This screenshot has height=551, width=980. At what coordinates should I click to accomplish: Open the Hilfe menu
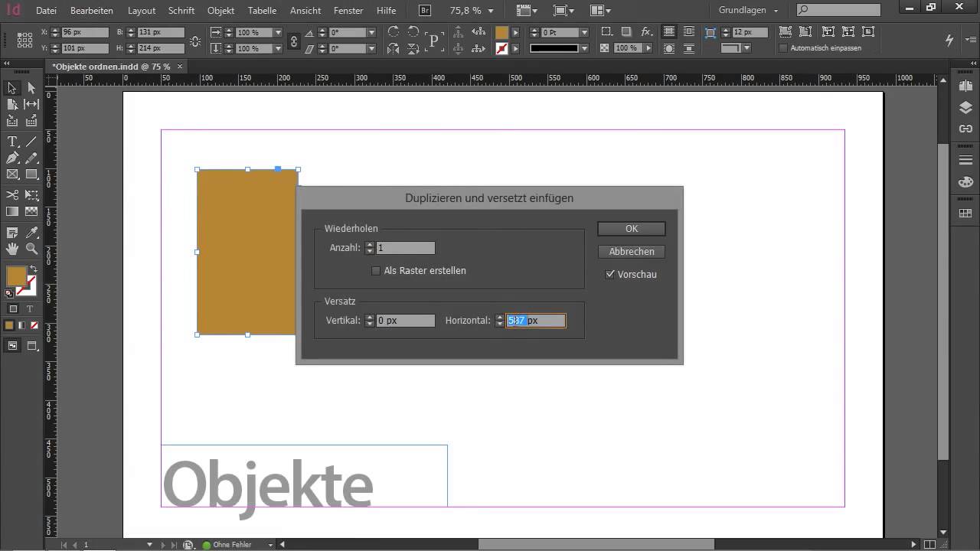click(x=387, y=11)
